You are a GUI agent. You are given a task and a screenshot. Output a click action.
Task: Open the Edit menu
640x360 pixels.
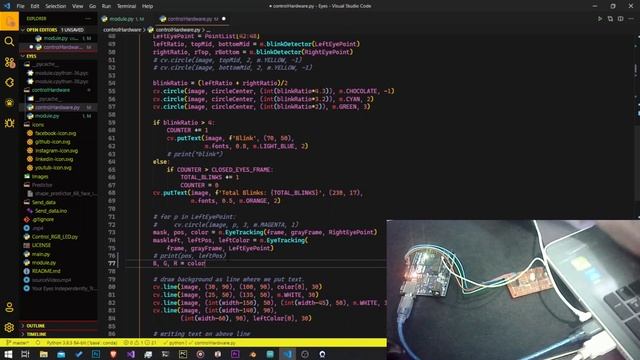(35, 6)
